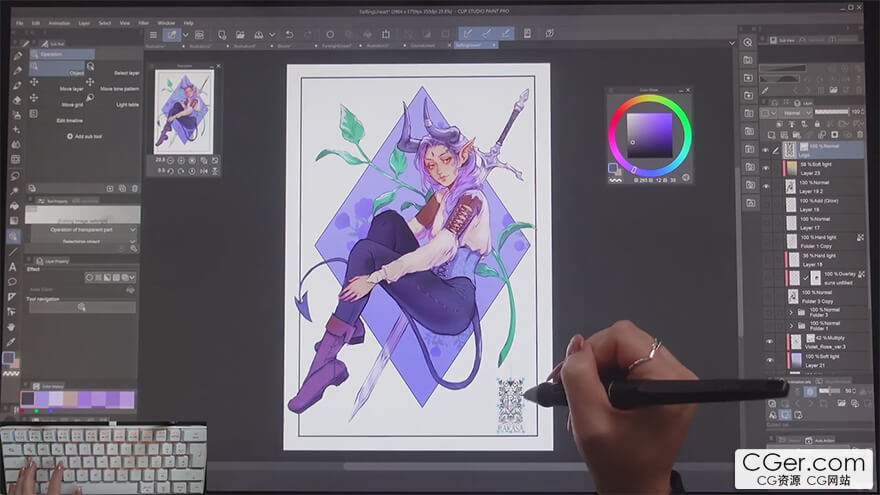The image size is (880, 495).
Task: Click the Undo arrow in command bar
Action: (x=289, y=34)
